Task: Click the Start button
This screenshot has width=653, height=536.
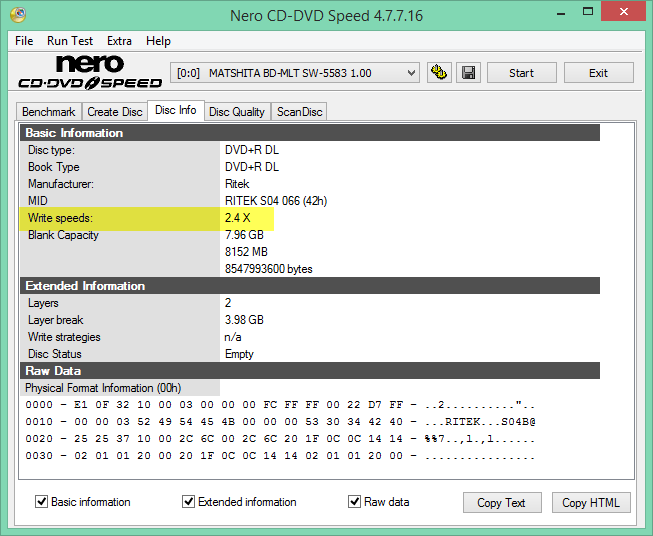Action: 521,73
